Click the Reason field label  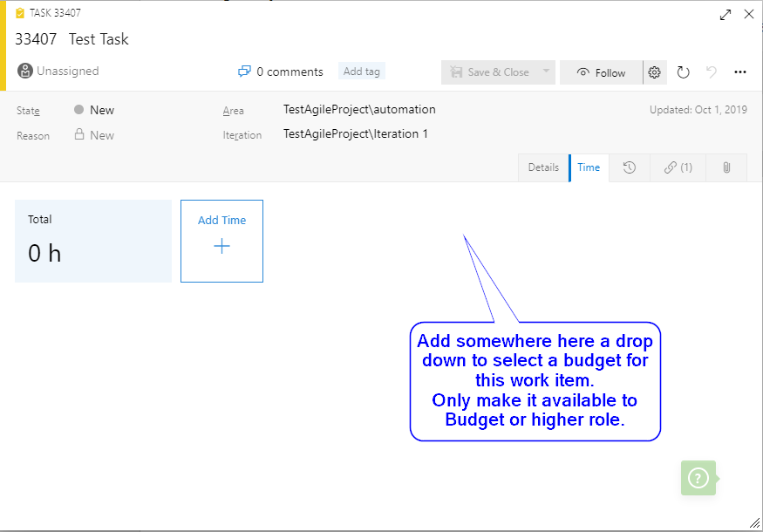coord(33,136)
